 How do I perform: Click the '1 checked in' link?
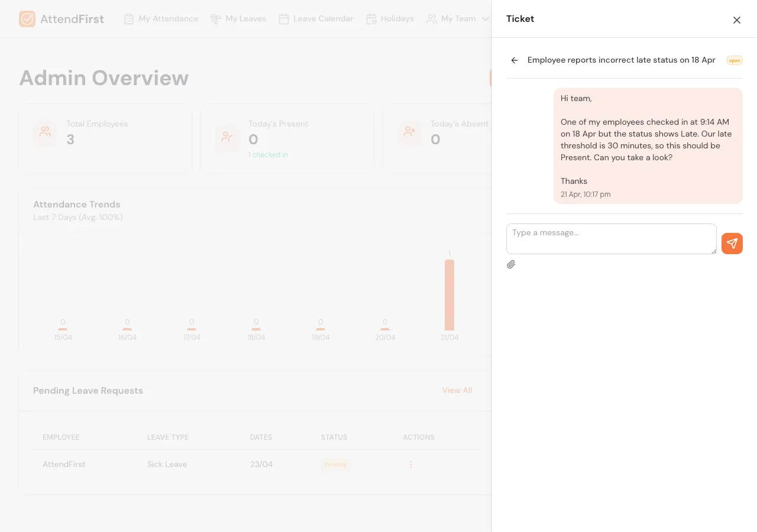point(268,155)
